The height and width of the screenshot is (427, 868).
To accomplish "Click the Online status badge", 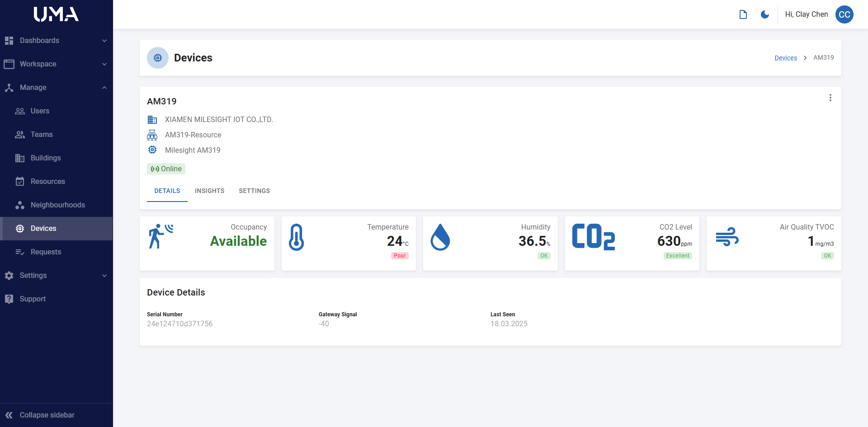I will coord(166,169).
